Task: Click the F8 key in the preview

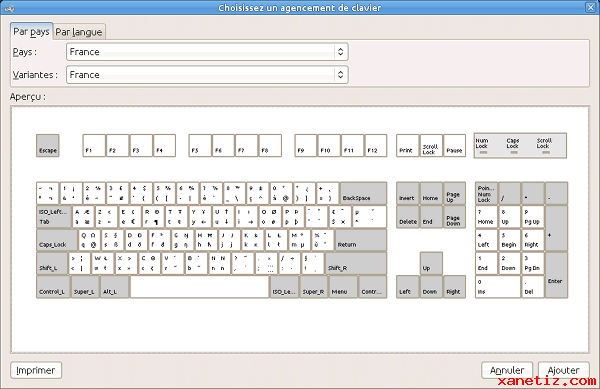Action: click(271, 145)
